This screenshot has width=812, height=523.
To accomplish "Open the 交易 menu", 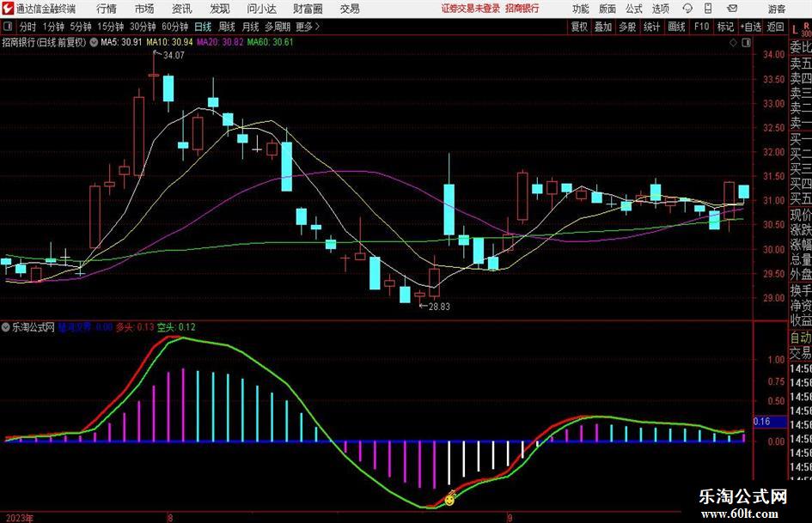I will [x=350, y=9].
